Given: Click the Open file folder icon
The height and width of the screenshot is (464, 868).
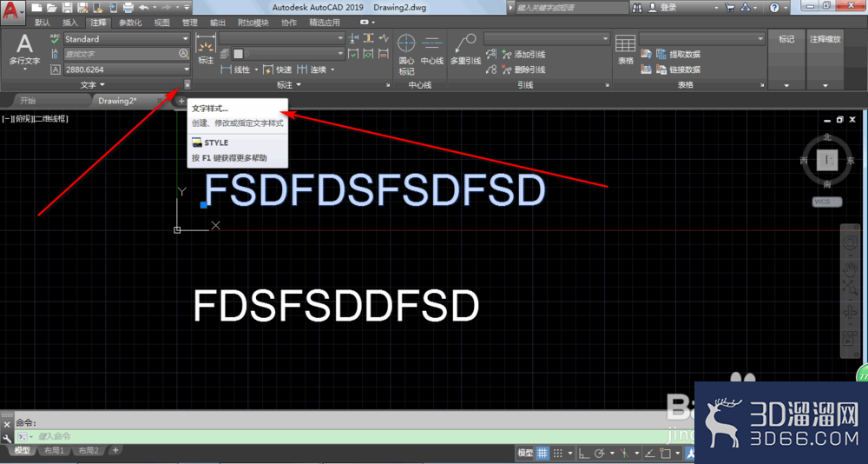Looking at the screenshot, I should (x=51, y=8).
